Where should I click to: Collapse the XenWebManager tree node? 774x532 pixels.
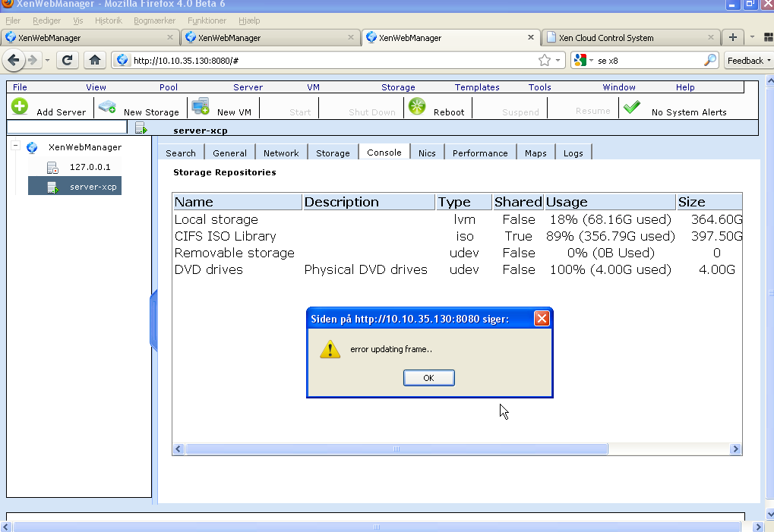coord(15,147)
